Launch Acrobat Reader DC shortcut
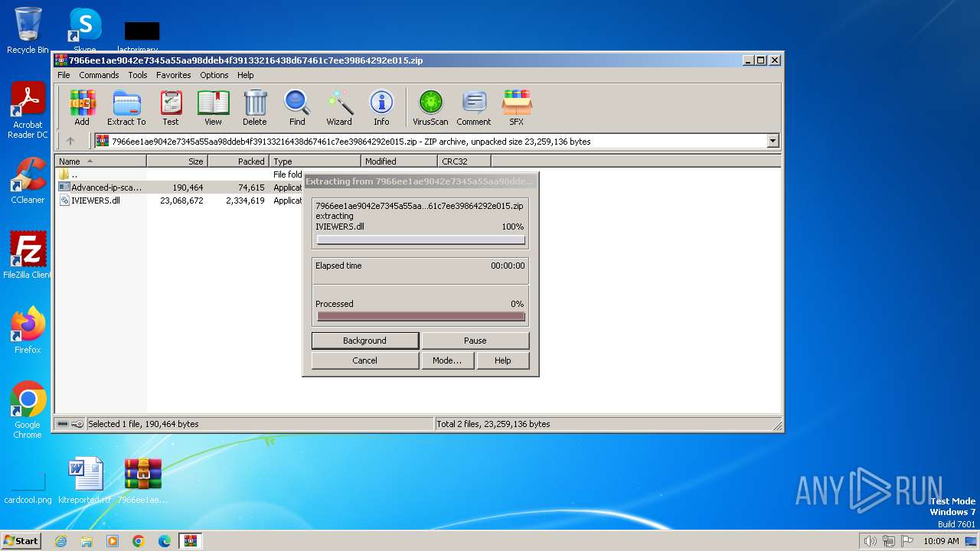 click(28, 110)
